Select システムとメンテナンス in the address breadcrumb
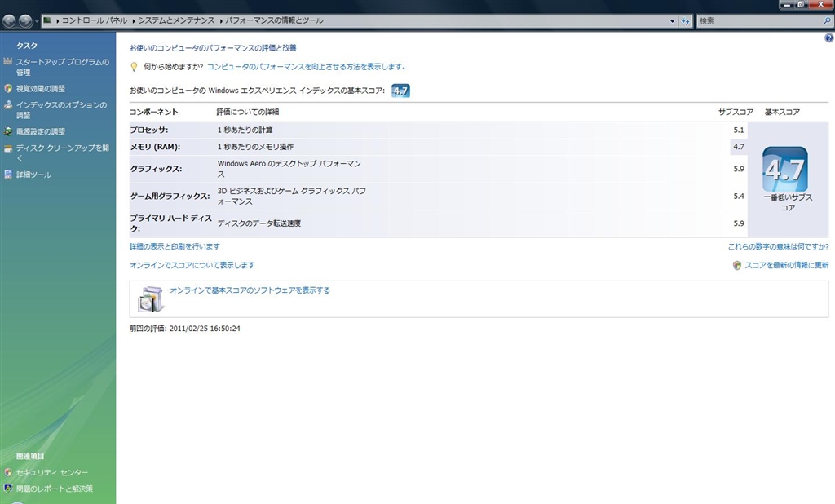Screen dimensions: 835x504 pos(176,20)
